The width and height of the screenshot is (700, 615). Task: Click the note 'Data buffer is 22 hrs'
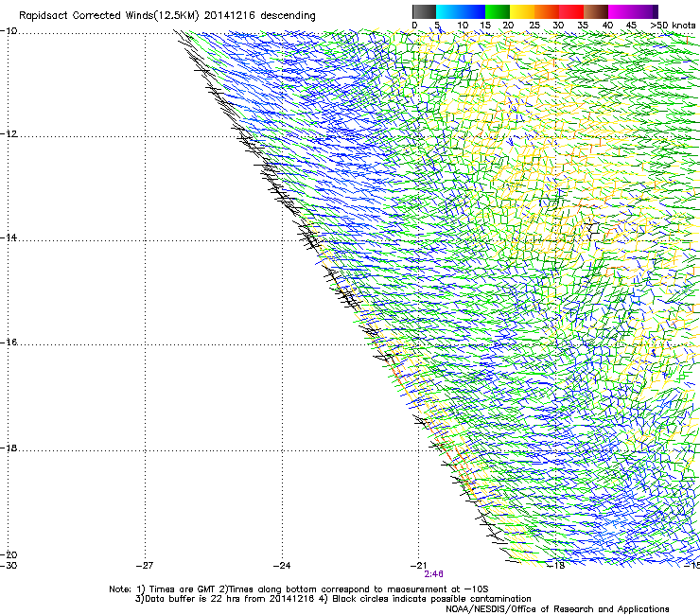coord(194,599)
